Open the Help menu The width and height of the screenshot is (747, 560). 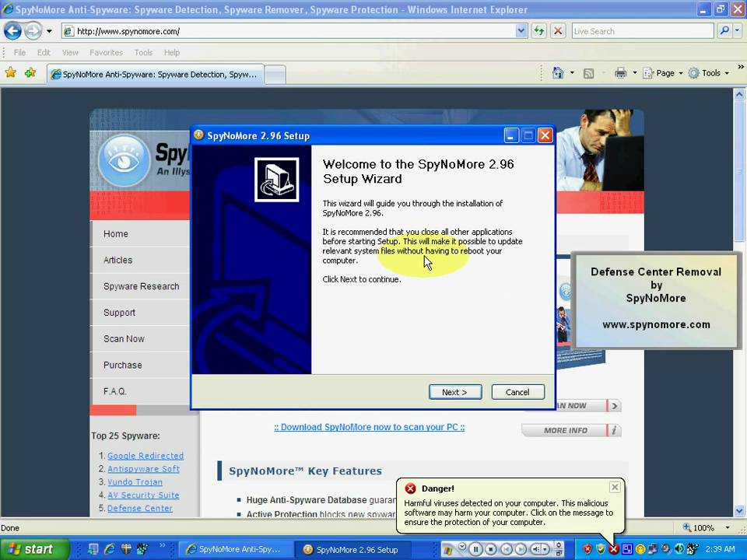click(x=172, y=52)
